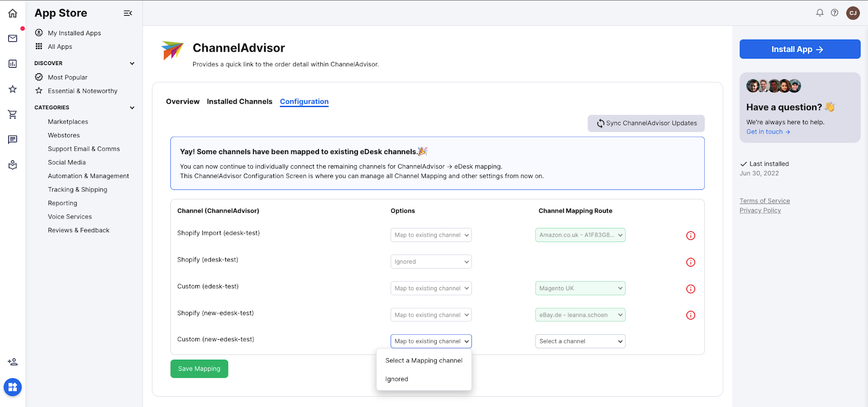
Task: Open the blue App Store grid icon
Action: click(12, 387)
